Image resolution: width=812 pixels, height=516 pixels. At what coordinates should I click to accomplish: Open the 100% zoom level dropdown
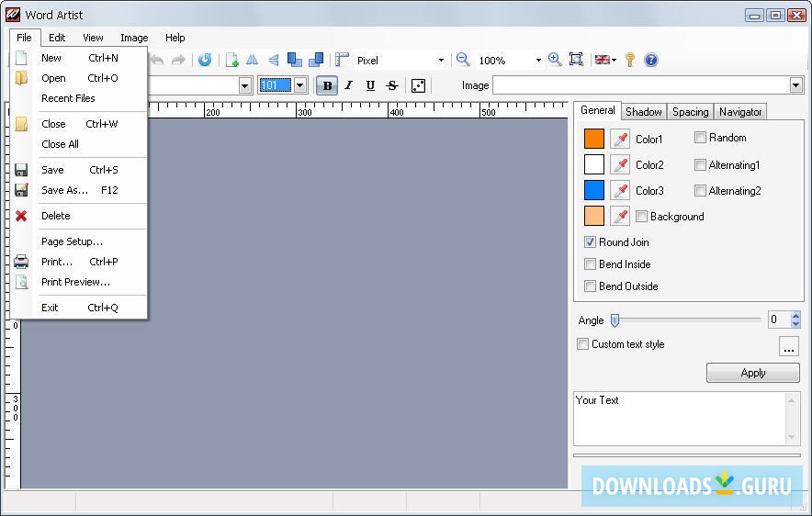pos(538,61)
